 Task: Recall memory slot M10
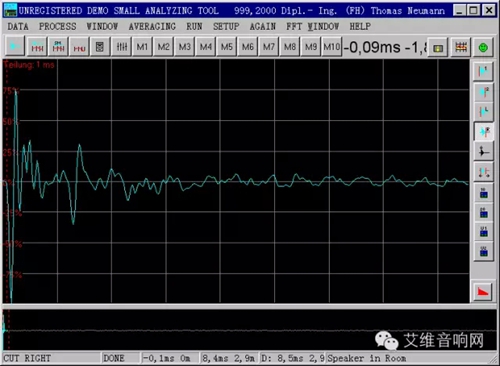(332, 47)
